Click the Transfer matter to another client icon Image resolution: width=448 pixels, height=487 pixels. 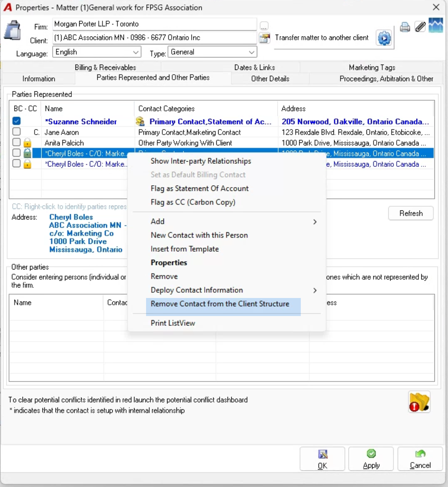click(x=384, y=38)
